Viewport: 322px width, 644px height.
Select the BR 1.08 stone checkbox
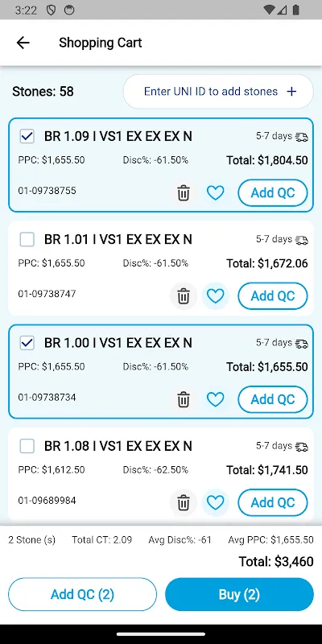tap(27, 446)
